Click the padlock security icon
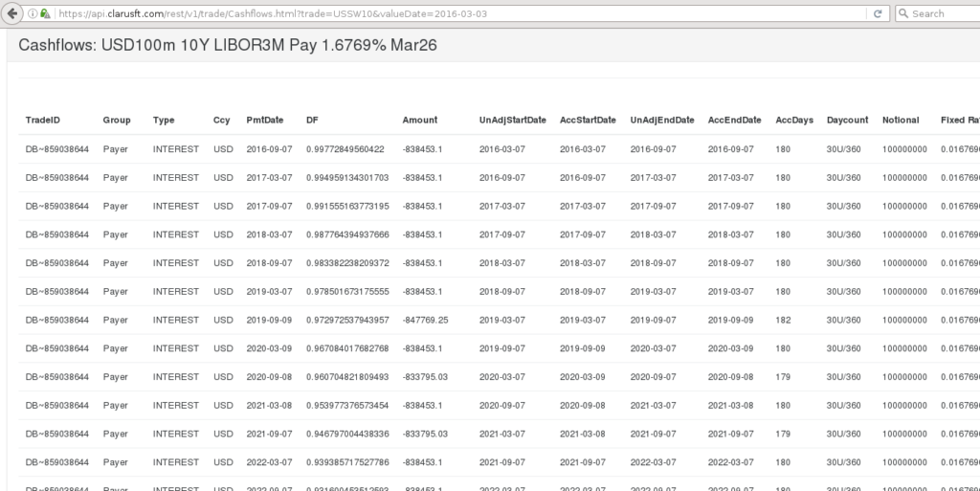980x491 pixels. (x=45, y=13)
